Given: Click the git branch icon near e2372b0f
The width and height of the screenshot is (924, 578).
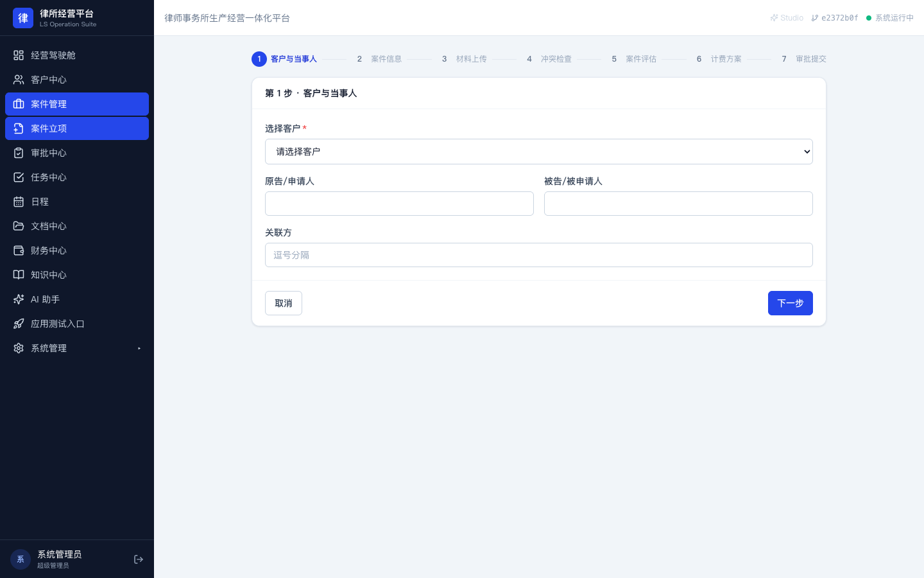Looking at the screenshot, I should [x=815, y=18].
